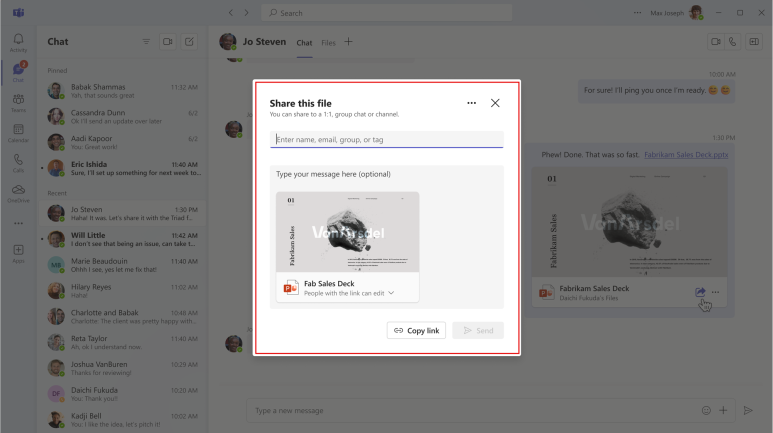Open Meet now video dropdown in Chat header
This screenshot has width=773, height=433.
pos(167,42)
